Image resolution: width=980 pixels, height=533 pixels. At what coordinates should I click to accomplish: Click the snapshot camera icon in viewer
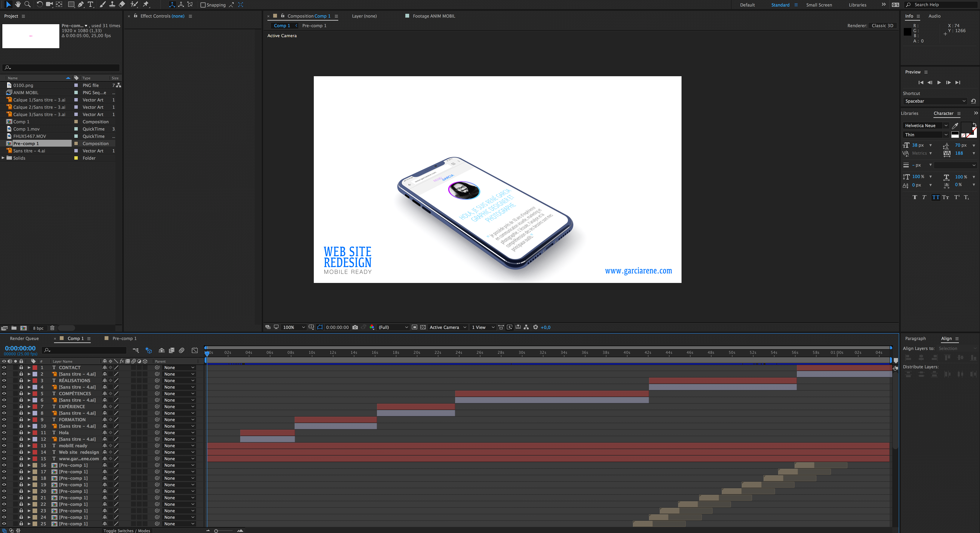355,327
